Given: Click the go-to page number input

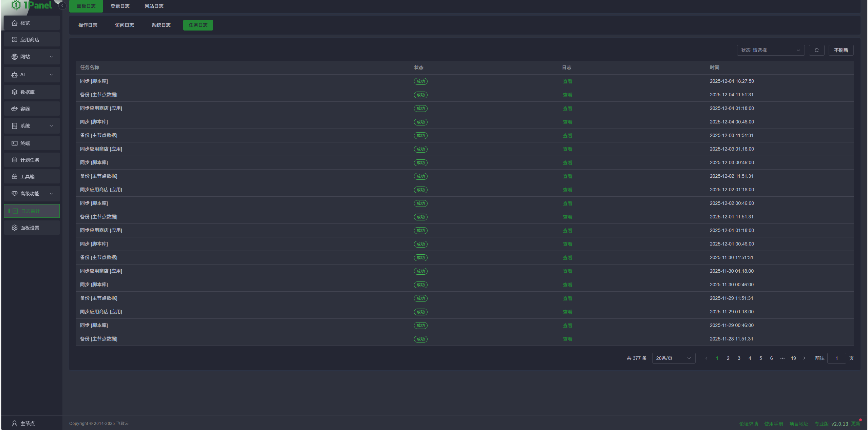Looking at the screenshot, I should tap(836, 358).
